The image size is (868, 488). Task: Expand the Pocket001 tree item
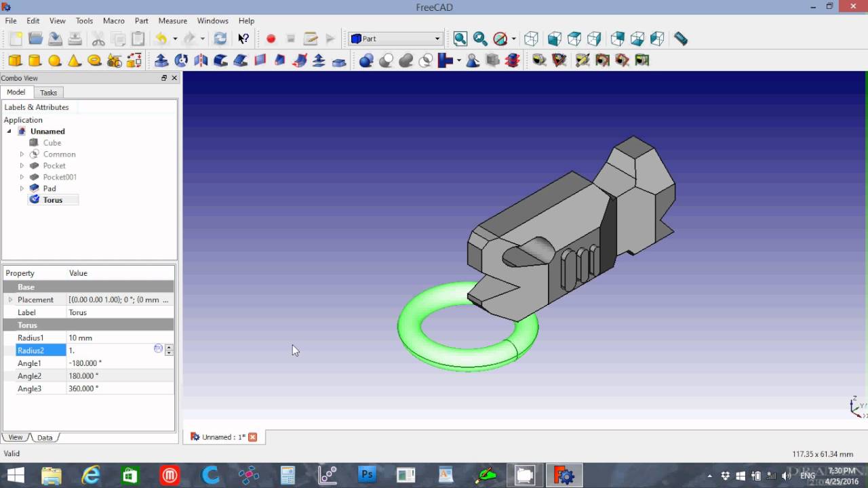point(22,177)
